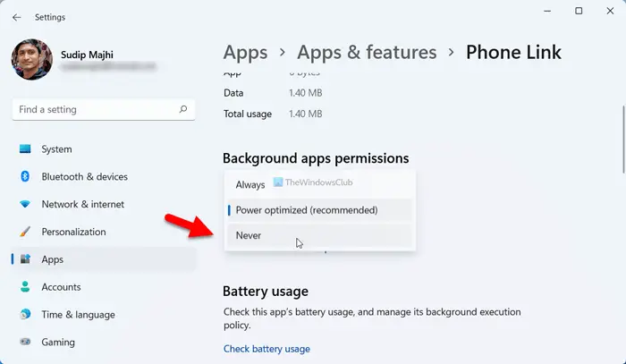Open System settings via monitor icon

pyautogui.click(x=25, y=148)
